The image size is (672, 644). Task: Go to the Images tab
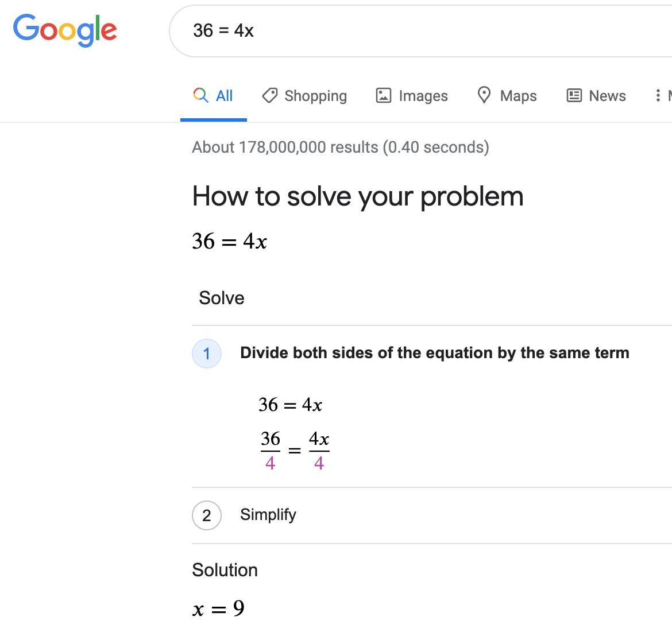[423, 96]
